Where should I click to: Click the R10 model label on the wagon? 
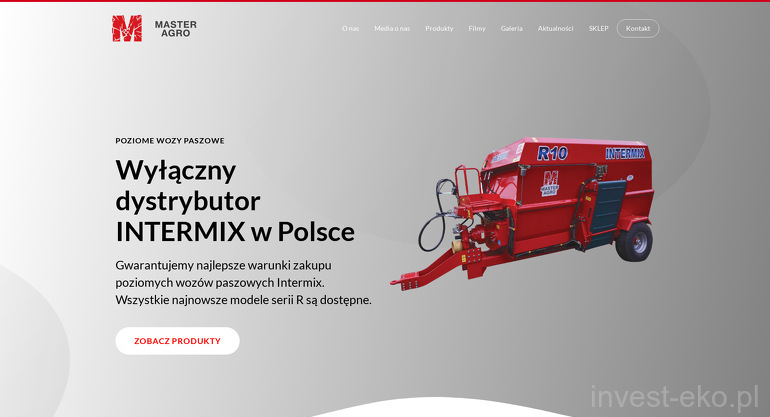click(x=552, y=153)
